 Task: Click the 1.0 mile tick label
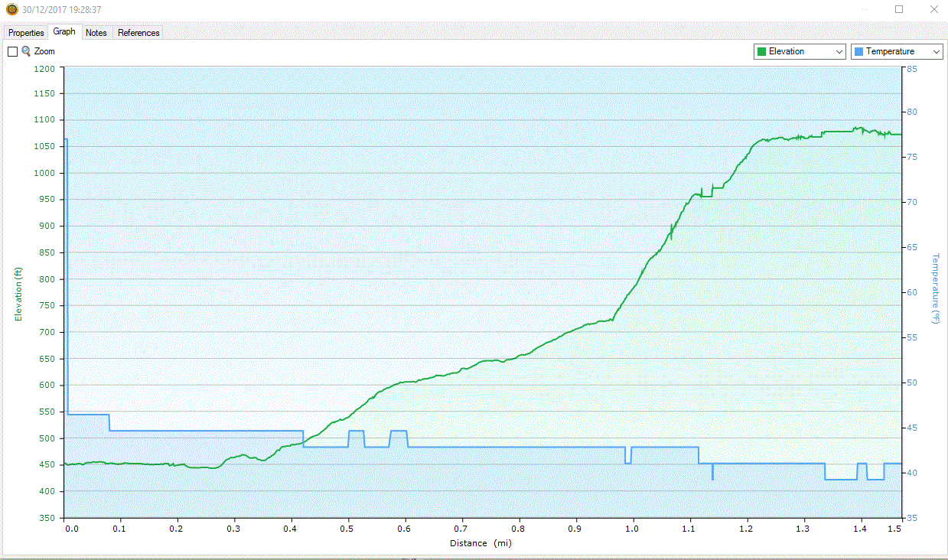(x=632, y=529)
